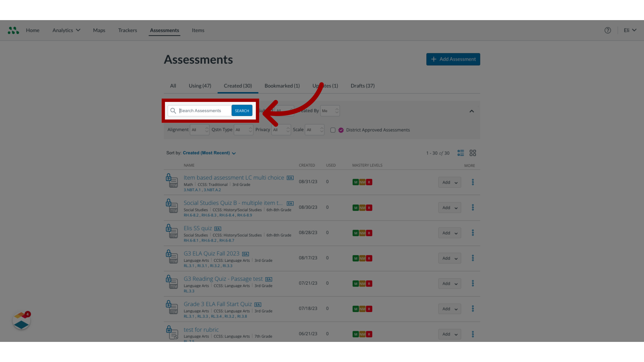The height and width of the screenshot is (362, 644).
Task: Select the Drafts tab
Action: 362,85
